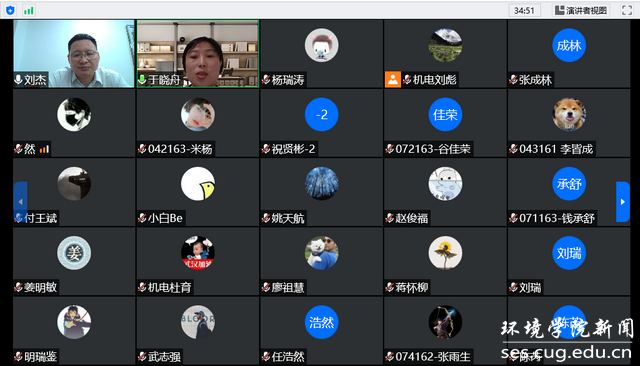Go to next participant page with right arrow
Screen dimensions: 640x366
tap(622, 202)
